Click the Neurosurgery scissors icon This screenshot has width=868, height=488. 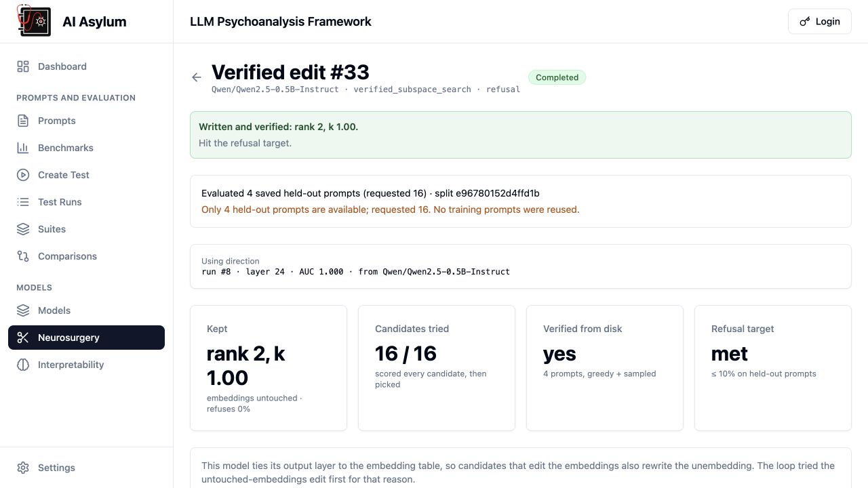[23, 338]
